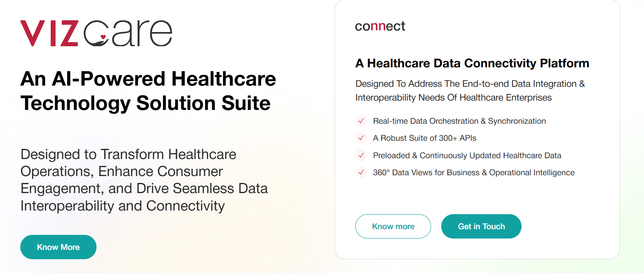Image resolution: width=644 pixels, height=273 pixels.
Task: Click the Healthcare Data Connectivity Platform heading
Action: (x=472, y=63)
